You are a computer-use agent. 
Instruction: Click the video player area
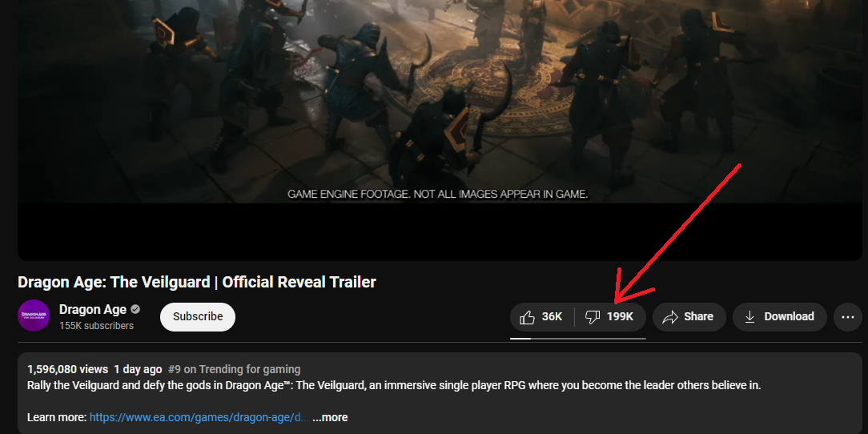point(440,130)
